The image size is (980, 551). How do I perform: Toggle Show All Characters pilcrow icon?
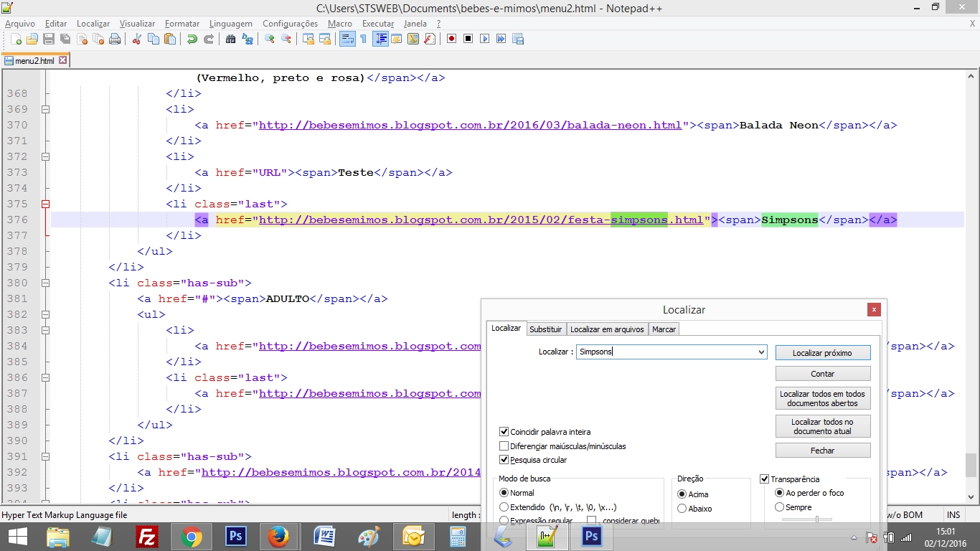363,39
